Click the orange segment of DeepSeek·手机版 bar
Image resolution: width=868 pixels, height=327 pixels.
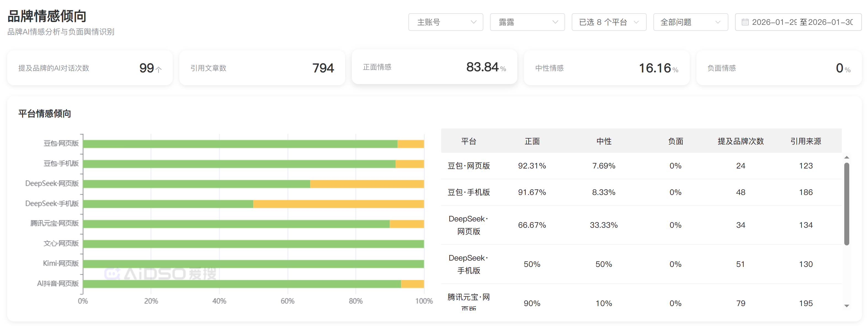tap(338, 204)
